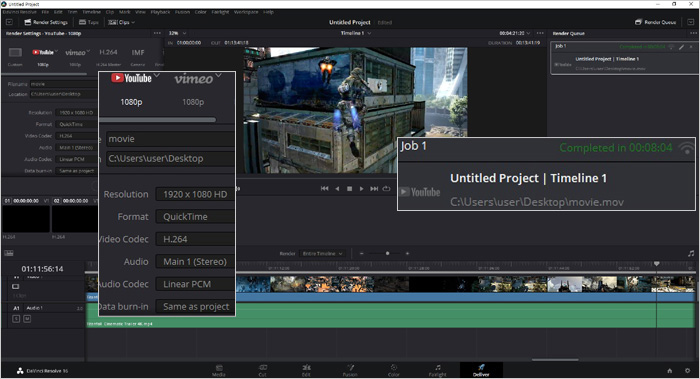Remove Job 1 from the render queue
The image size is (700, 379).
(x=691, y=47)
